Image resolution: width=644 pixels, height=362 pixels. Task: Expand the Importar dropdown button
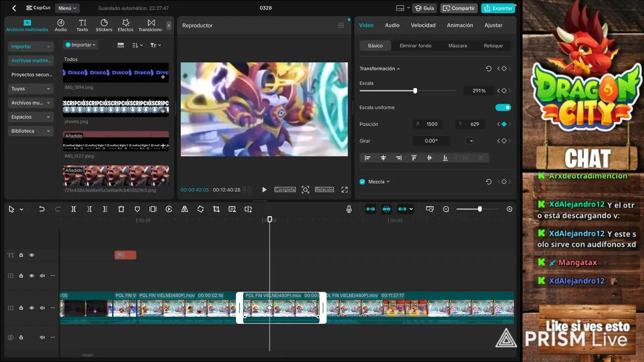point(80,45)
